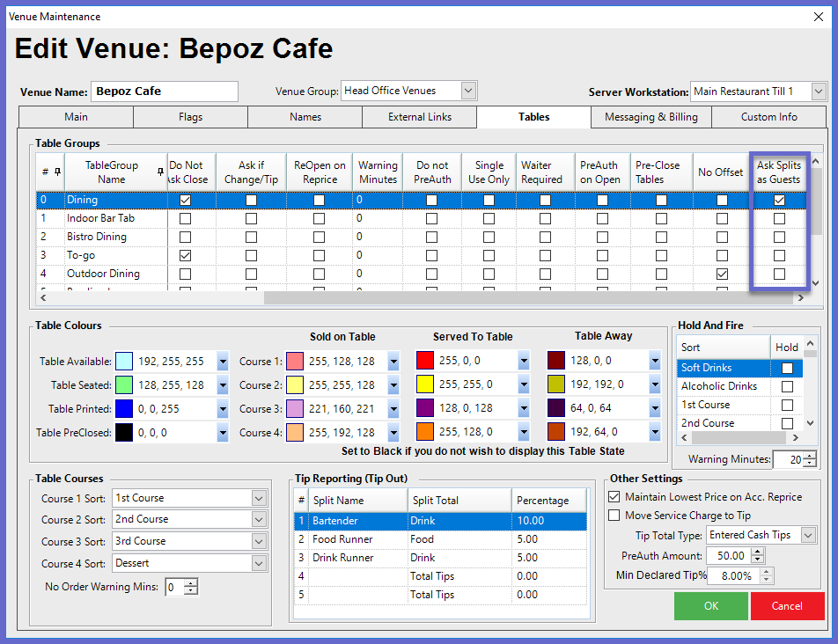Increase the Hold And Fire Warning Minutes

coord(810,456)
